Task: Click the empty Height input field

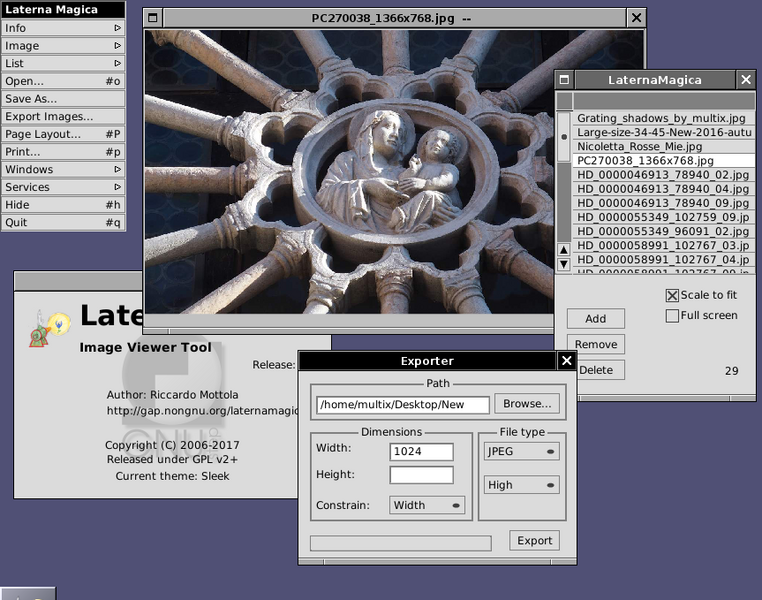Action: [x=421, y=475]
